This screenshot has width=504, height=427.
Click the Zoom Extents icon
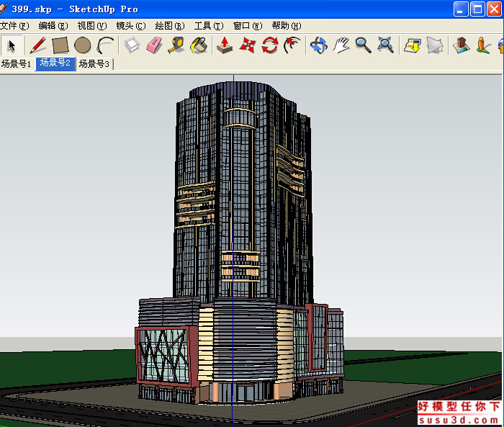click(x=385, y=45)
